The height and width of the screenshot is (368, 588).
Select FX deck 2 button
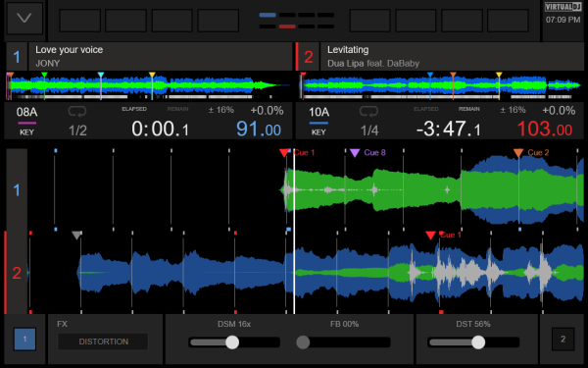point(563,340)
